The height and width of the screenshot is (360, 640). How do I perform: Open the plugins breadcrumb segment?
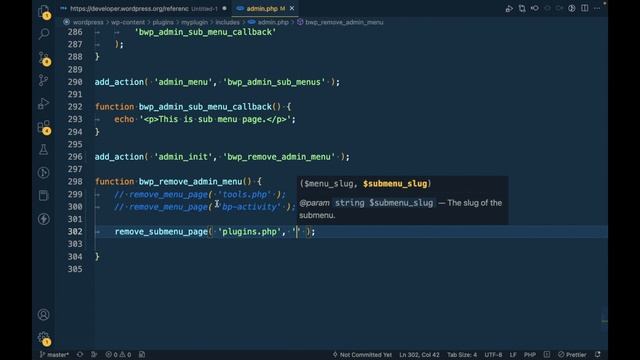tap(163, 22)
